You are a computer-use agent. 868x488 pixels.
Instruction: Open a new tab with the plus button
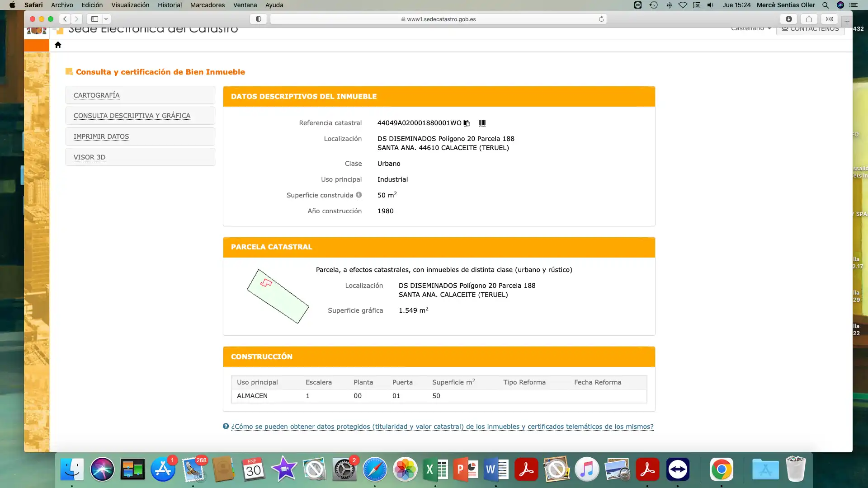tap(847, 21)
